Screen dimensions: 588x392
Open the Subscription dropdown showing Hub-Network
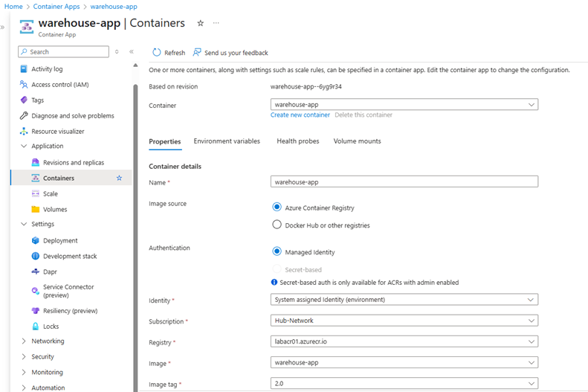coord(404,321)
